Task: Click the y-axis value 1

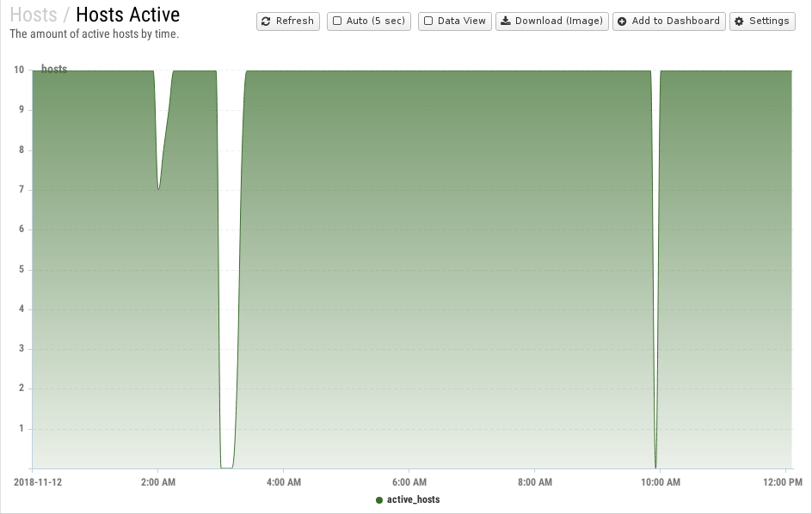Action: [22, 428]
